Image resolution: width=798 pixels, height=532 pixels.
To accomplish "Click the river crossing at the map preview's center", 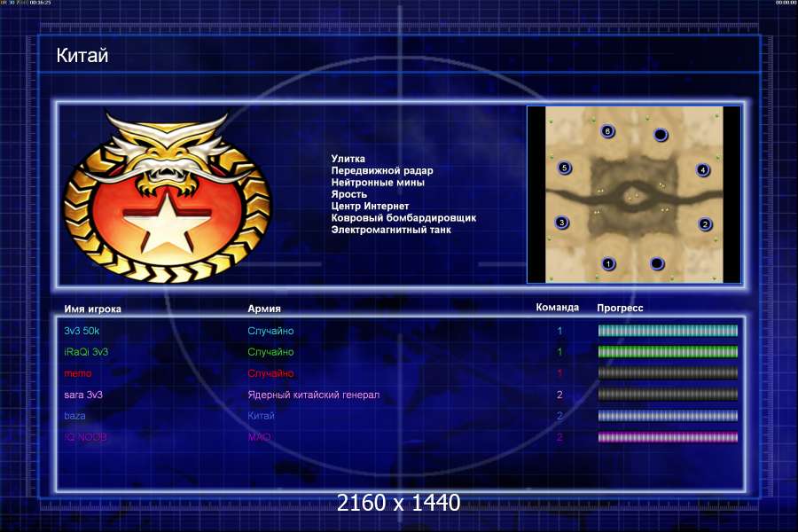I will [x=634, y=196].
